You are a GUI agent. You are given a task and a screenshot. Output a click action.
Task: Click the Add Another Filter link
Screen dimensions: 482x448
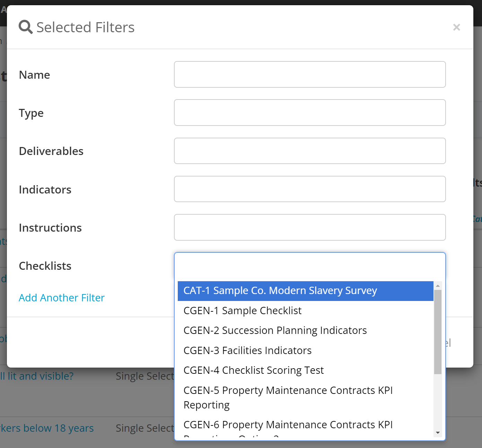coord(61,298)
